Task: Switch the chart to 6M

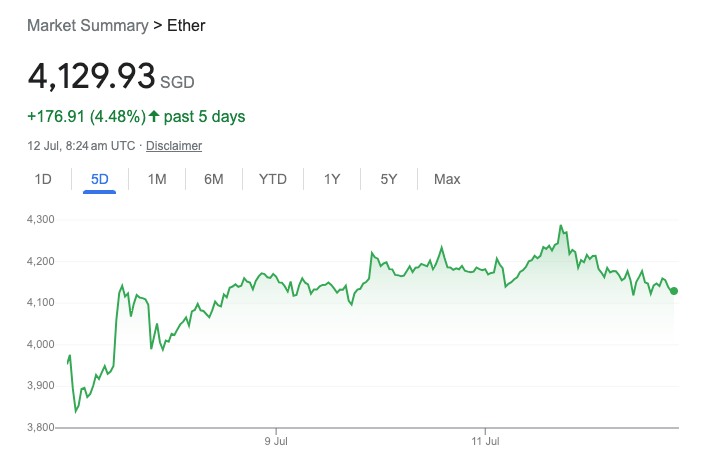Action: pyautogui.click(x=213, y=180)
